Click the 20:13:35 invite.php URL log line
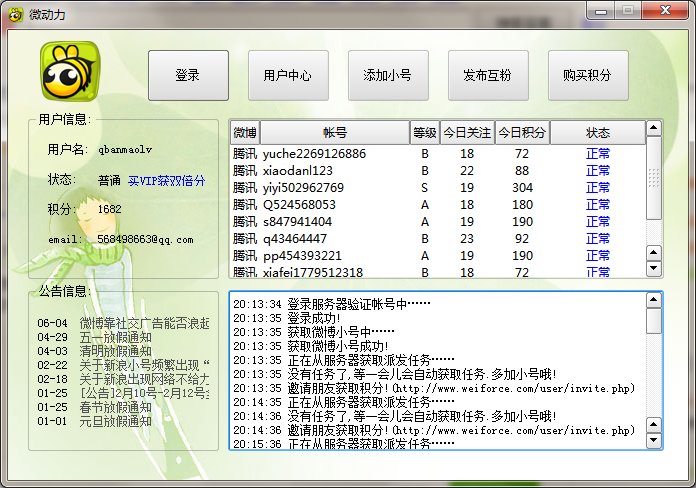 click(x=434, y=388)
